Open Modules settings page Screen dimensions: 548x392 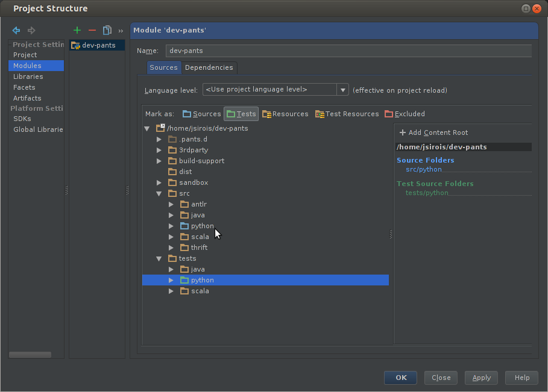[36, 66]
